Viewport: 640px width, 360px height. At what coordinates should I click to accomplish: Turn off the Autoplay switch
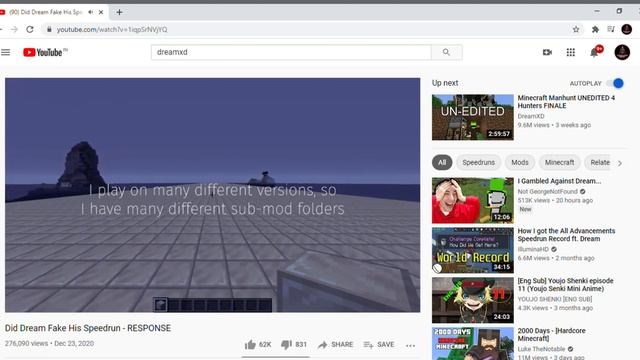[x=615, y=83]
